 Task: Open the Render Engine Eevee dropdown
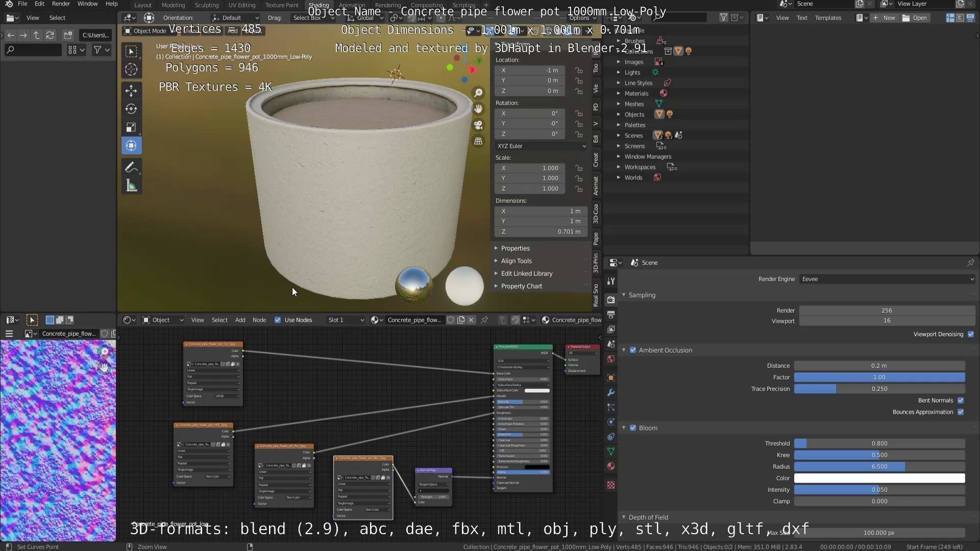click(x=887, y=279)
